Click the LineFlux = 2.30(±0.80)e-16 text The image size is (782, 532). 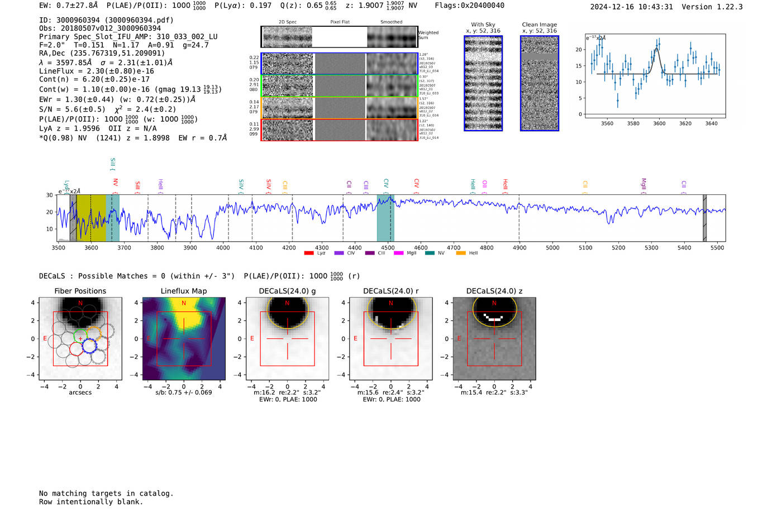97,71
